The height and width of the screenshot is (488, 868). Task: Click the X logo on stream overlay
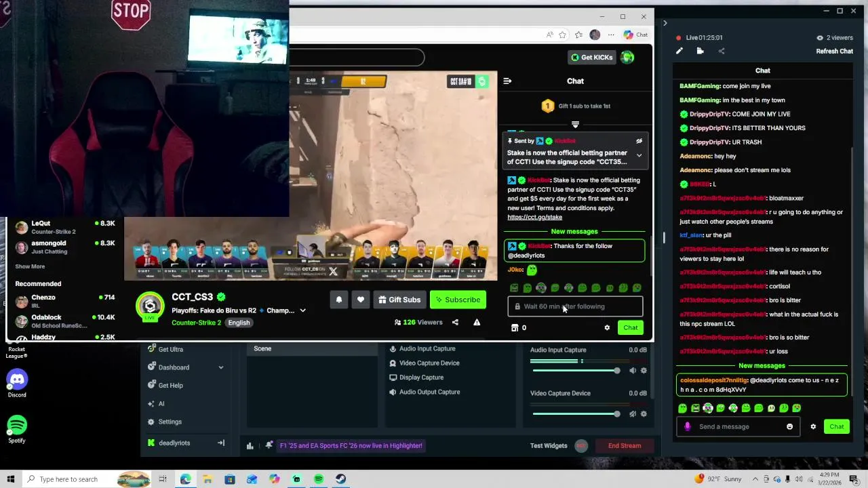point(332,271)
